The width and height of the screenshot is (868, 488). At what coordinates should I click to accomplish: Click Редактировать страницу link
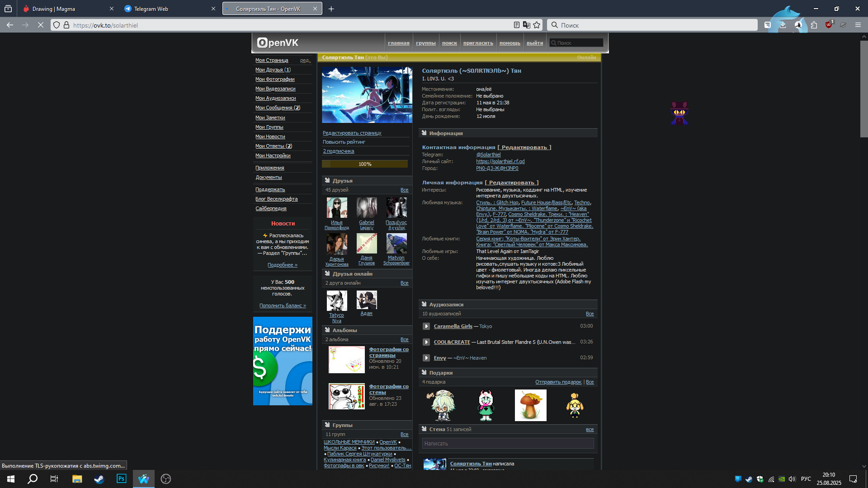(x=352, y=133)
